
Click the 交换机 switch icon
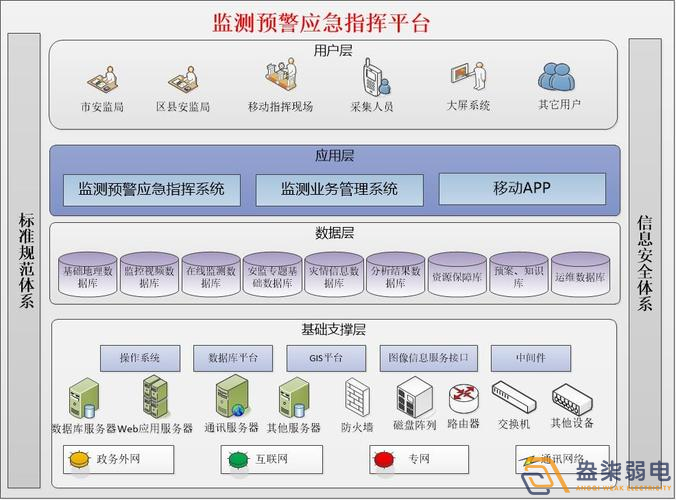pos(513,398)
